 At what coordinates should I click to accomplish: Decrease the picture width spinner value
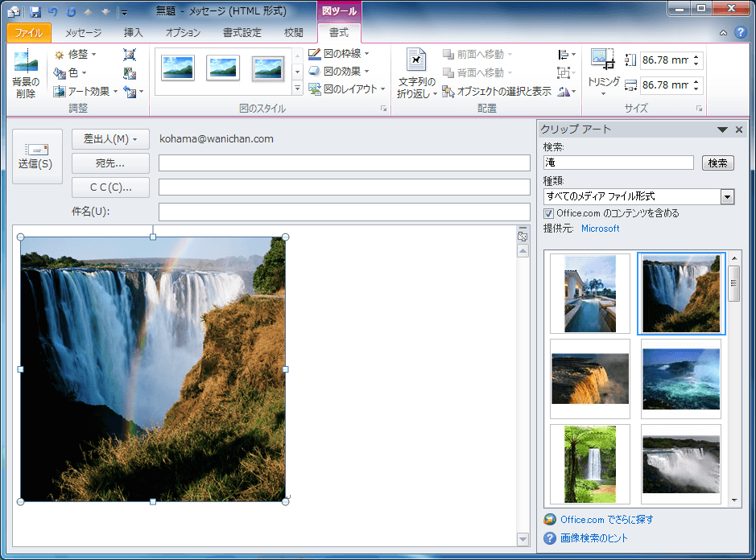(x=696, y=89)
